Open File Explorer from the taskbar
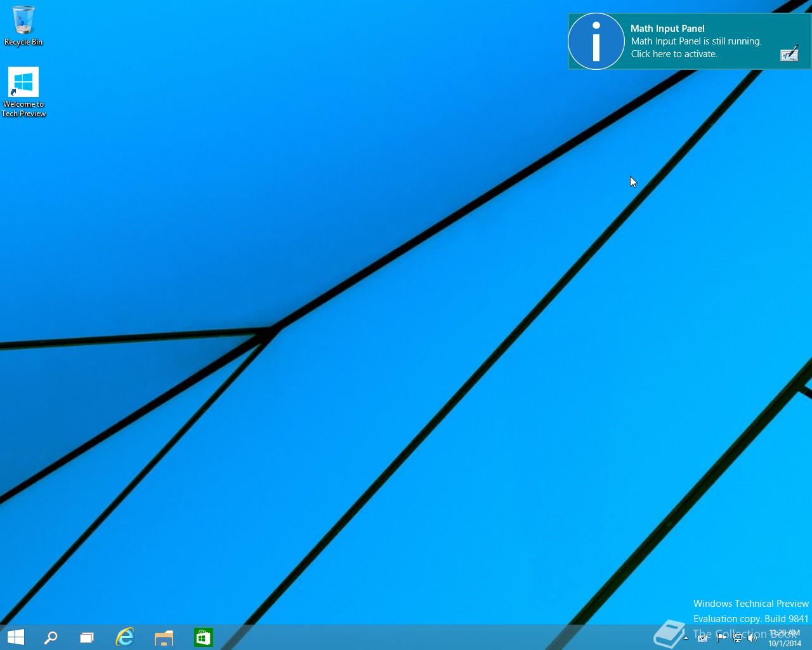The width and height of the screenshot is (812, 650). point(164,637)
